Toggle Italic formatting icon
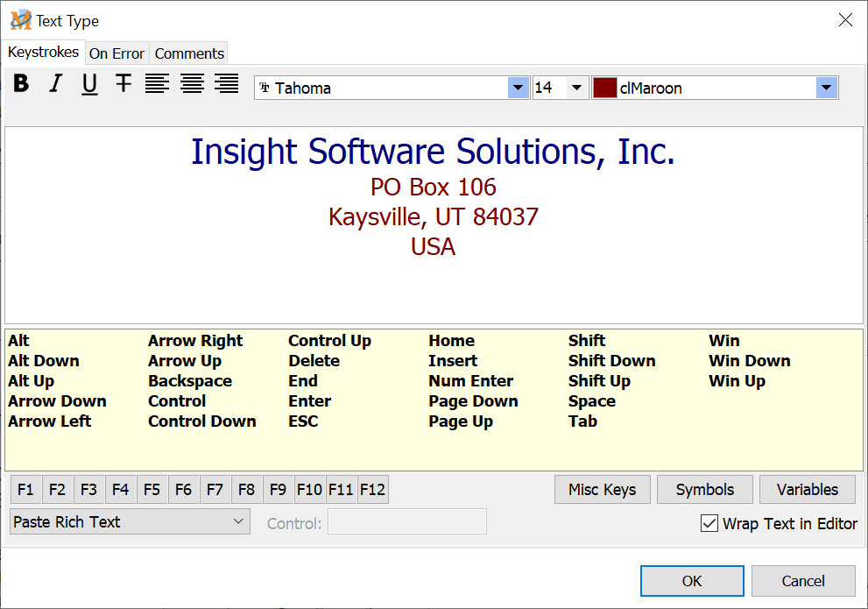The image size is (868, 609). coord(56,84)
